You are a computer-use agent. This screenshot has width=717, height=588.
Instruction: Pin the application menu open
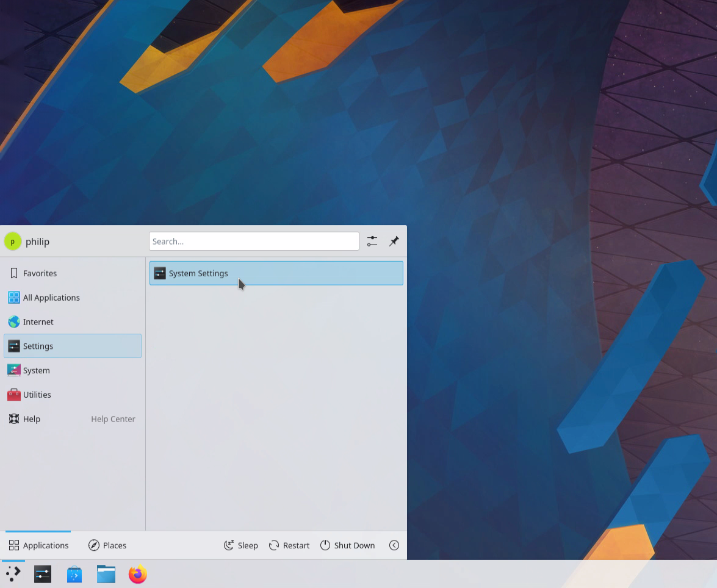394,242
